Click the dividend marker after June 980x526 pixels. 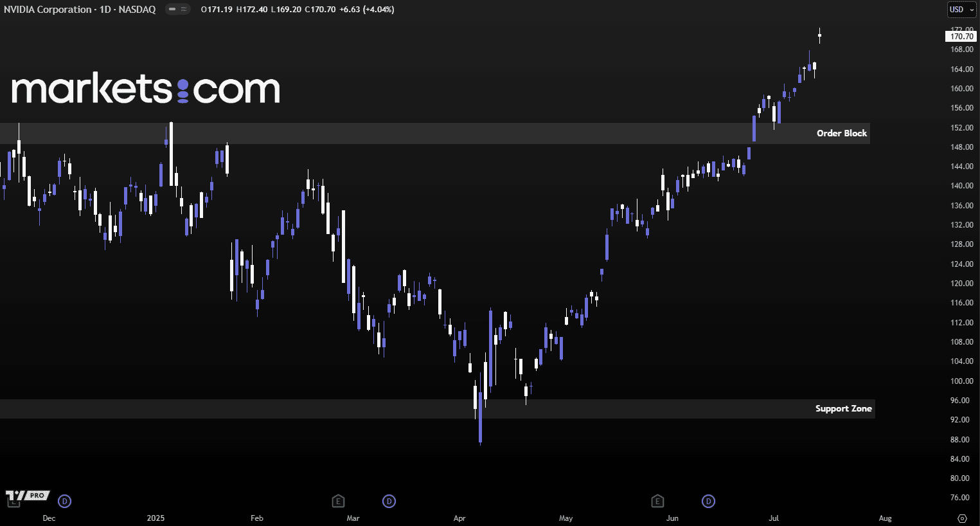(708, 501)
